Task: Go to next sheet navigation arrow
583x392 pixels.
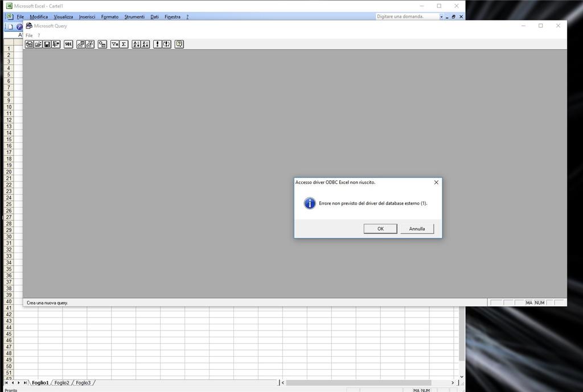Action: click(19, 382)
